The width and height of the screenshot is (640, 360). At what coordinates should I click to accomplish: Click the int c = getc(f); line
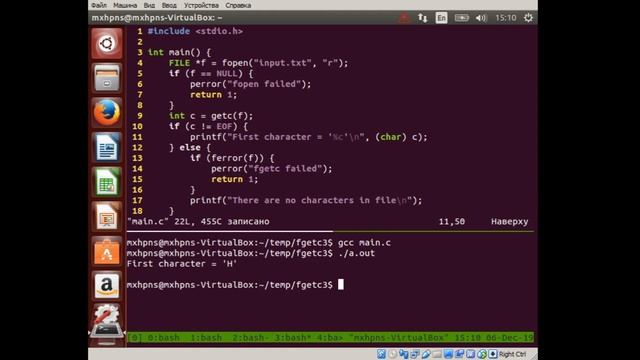tap(211, 116)
